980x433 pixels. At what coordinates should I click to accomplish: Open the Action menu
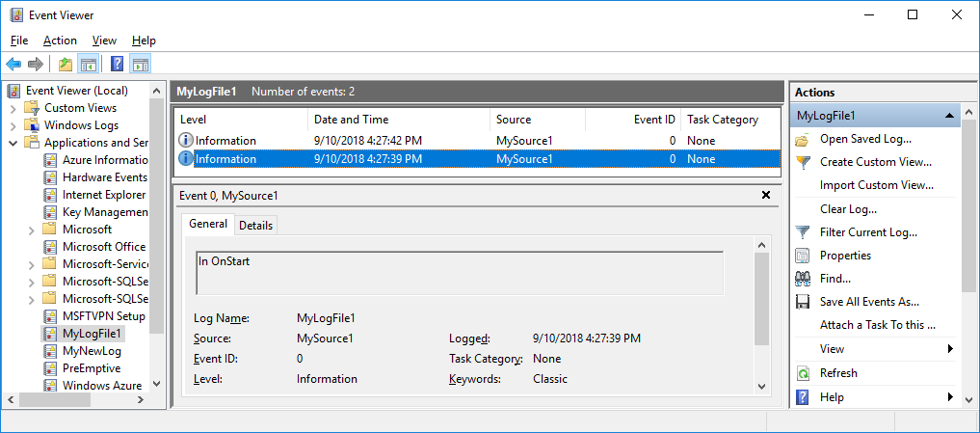click(60, 41)
